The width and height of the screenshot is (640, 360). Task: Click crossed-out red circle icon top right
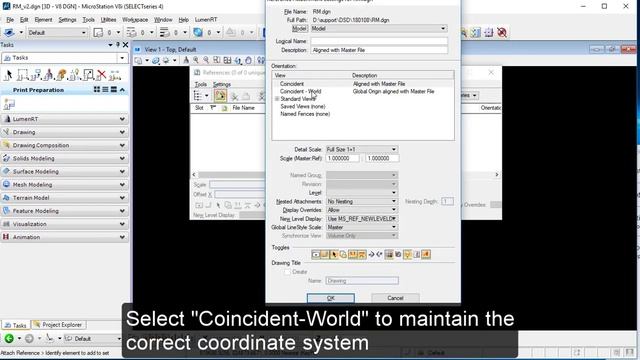pos(502,32)
